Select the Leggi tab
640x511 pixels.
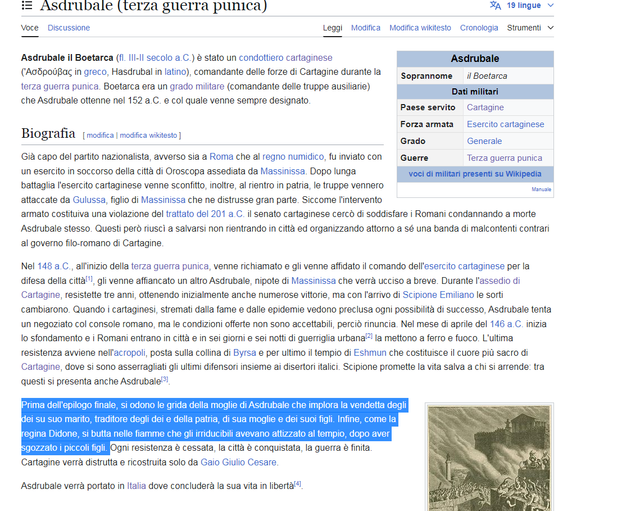[332, 28]
